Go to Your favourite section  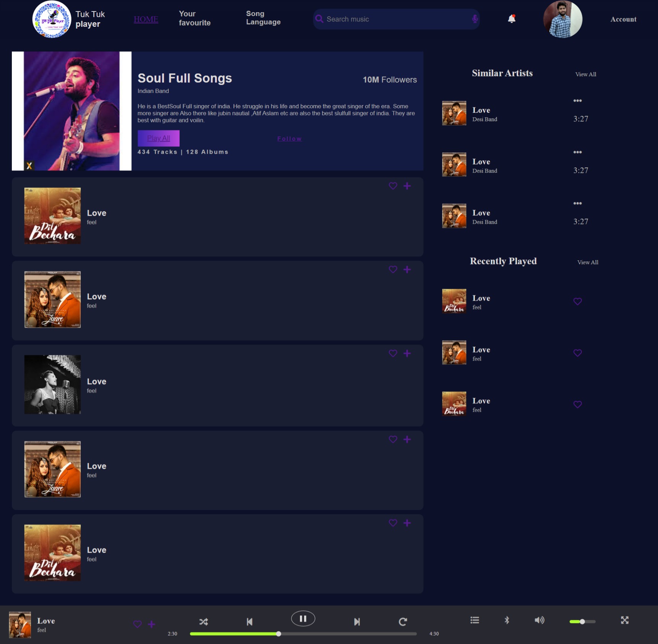pos(194,18)
